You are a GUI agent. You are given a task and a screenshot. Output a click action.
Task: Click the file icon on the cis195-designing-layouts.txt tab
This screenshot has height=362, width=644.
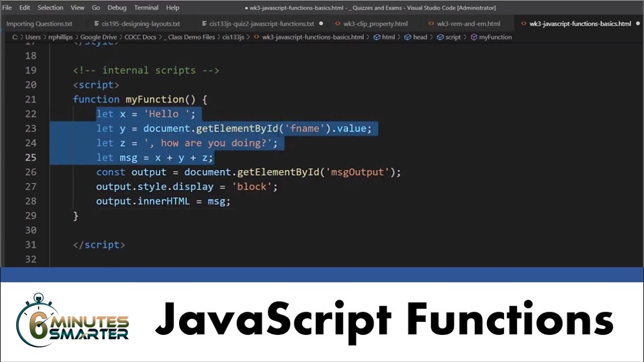[97, 24]
